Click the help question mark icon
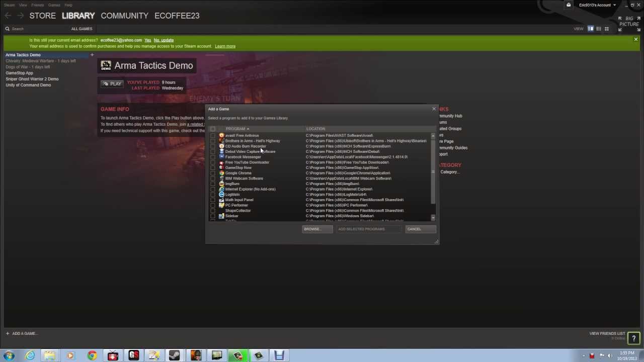The height and width of the screenshot is (362, 644). pyautogui.click(x=633, y=338)
